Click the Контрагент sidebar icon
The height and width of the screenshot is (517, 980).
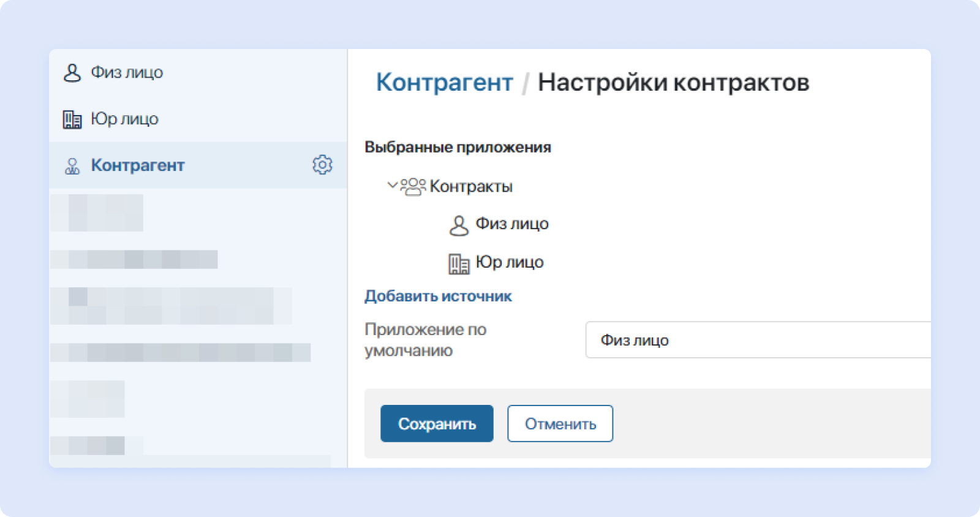click(x=72, y=166)
